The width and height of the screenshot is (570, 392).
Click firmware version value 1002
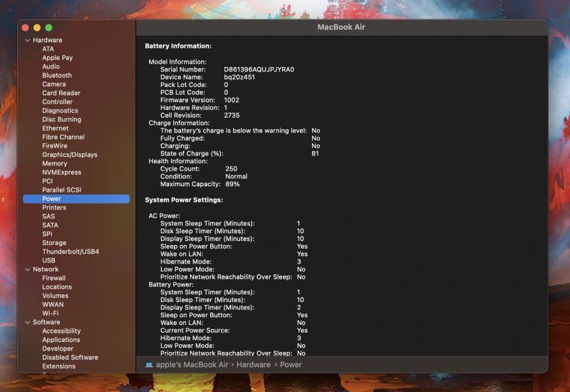232,100
